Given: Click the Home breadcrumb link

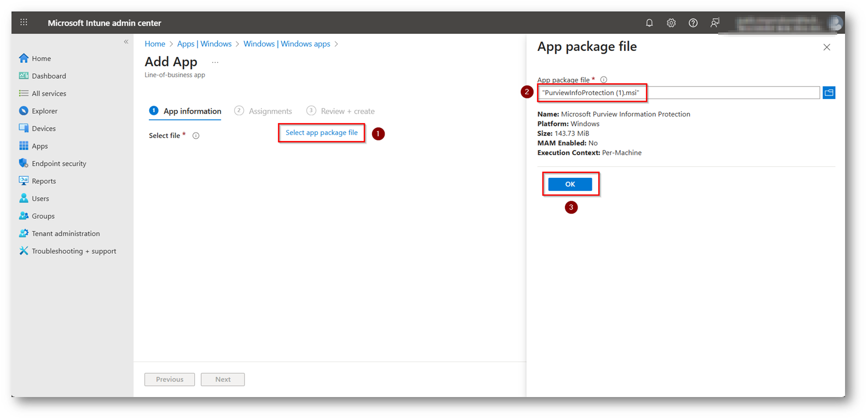Looking at the screenshot, I should (x=155, y=44).
